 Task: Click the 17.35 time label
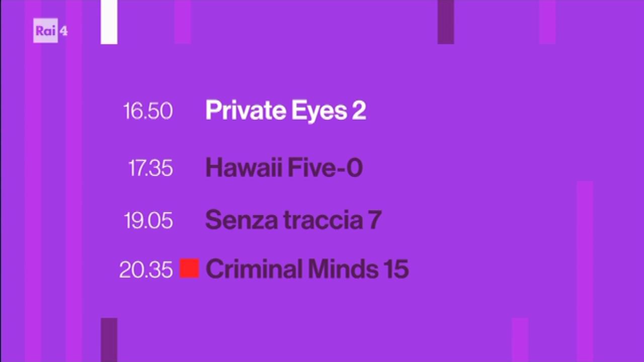(150, 168)
